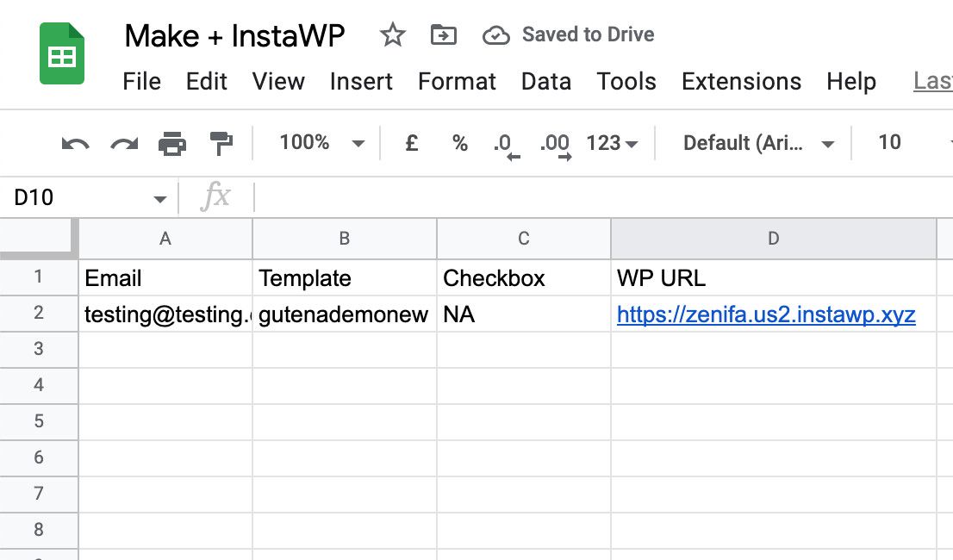Select row 3 header
The image size is (953, 560).
(39, 349)
